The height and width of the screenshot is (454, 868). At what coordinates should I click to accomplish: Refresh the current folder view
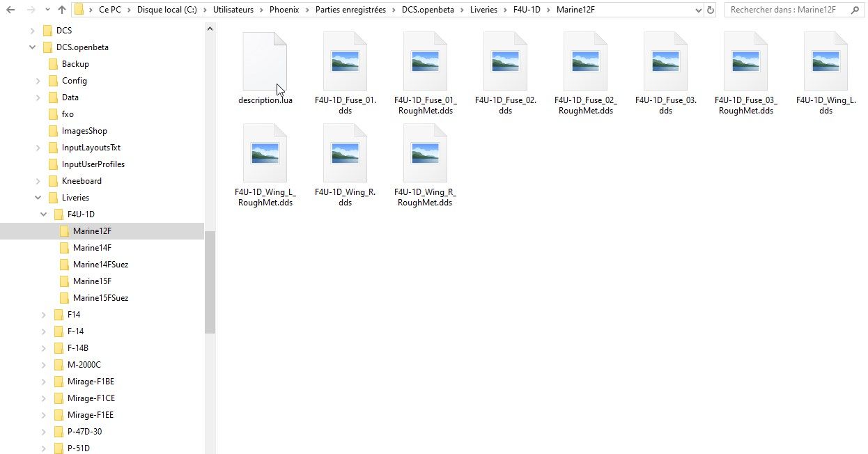coord(711,10)
